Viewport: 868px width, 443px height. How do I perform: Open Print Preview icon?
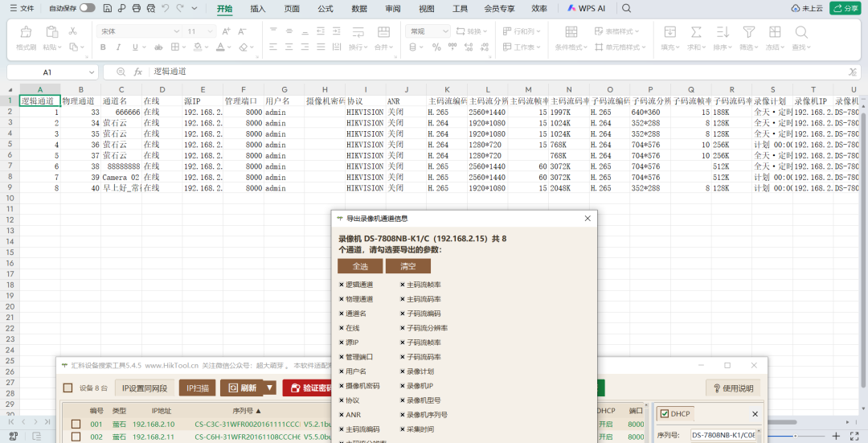150,8
